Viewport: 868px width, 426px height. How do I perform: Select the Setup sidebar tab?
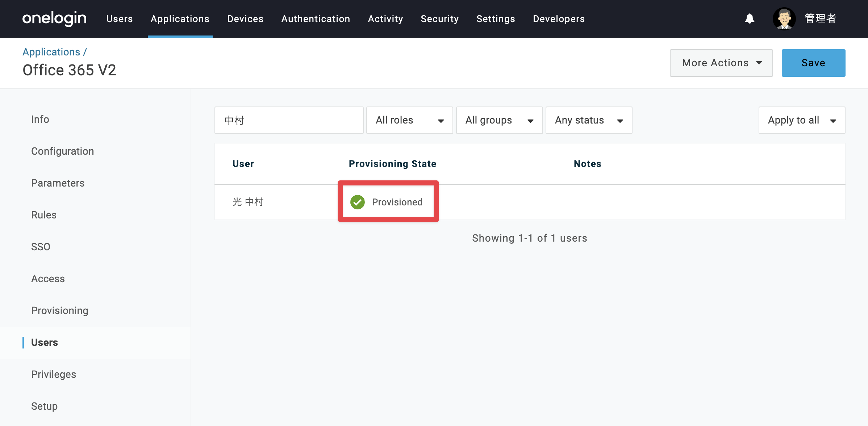point(44,406)
